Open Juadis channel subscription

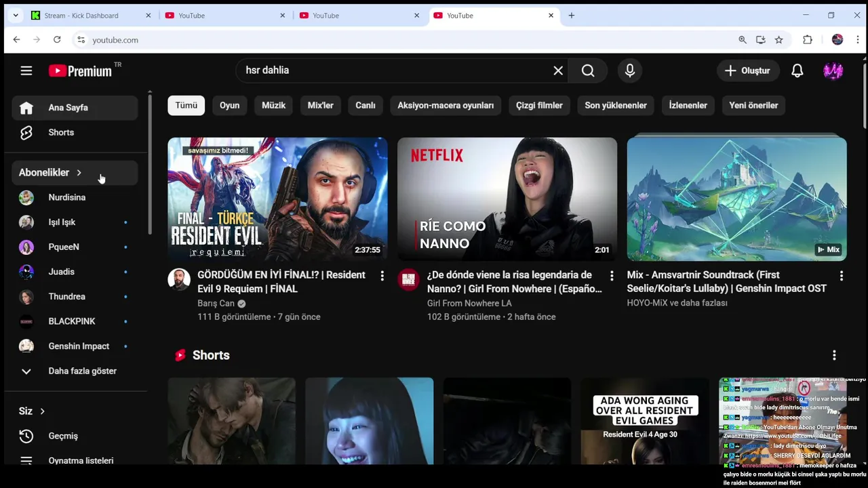click(75, 272)
